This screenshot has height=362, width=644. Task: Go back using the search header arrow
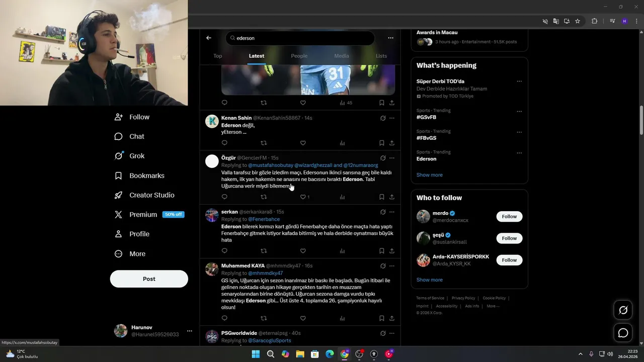tap(209, 38)
